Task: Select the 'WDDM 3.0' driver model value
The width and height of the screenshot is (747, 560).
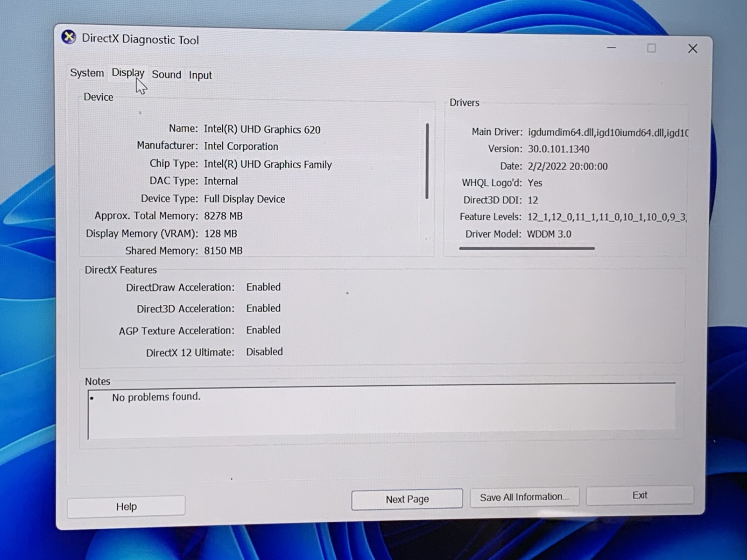Action: tap(549, 234)
